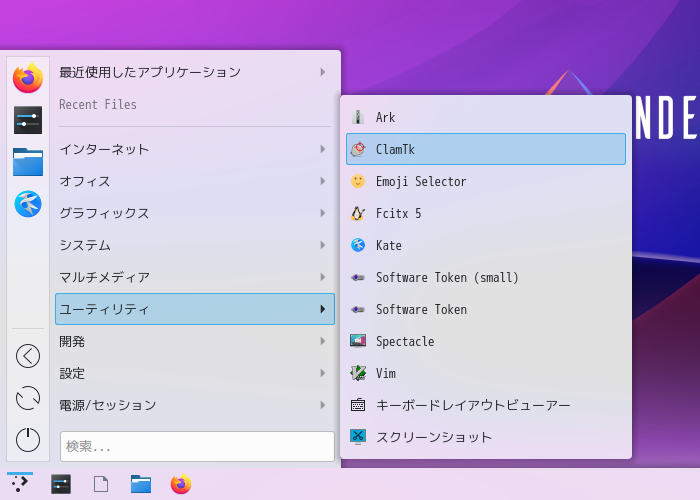700x500 pixels.
Task: Open the file manager from the taskbar
Action: (x=141, y=484)
